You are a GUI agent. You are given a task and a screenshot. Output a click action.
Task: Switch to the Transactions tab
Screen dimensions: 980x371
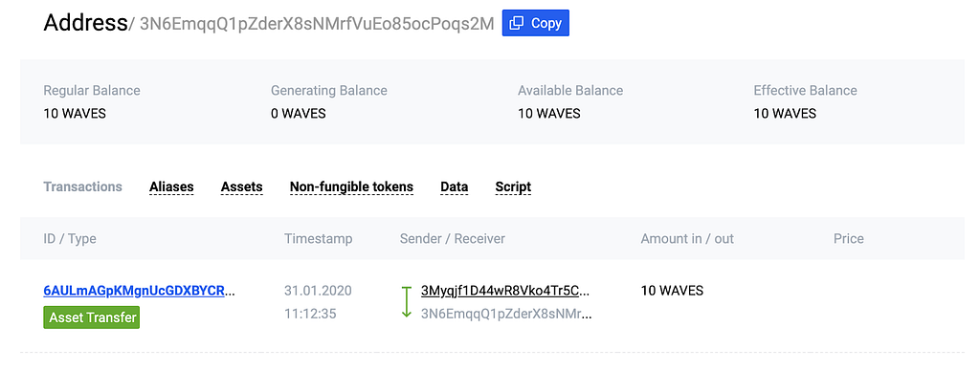click(82, 186)
